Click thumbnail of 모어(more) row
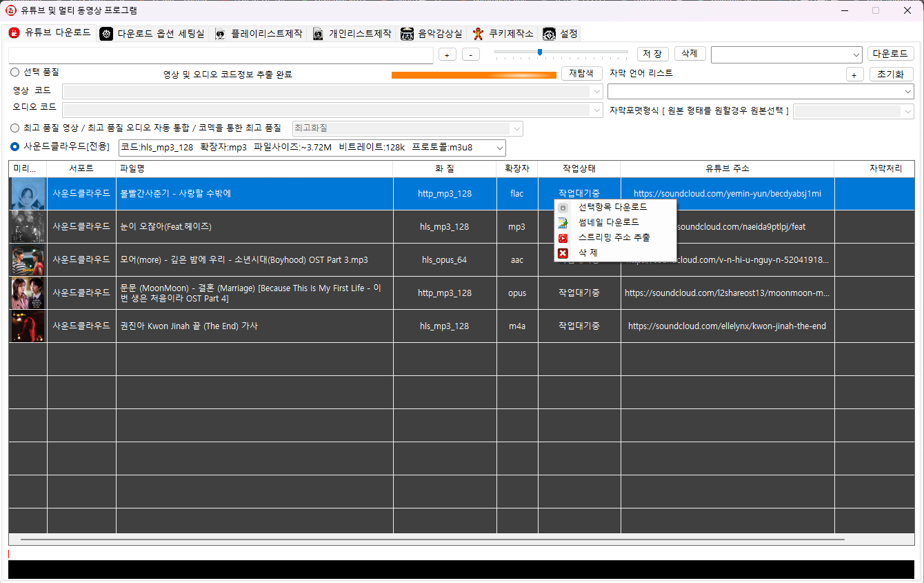The image size is (924, 583). (28, 259)
